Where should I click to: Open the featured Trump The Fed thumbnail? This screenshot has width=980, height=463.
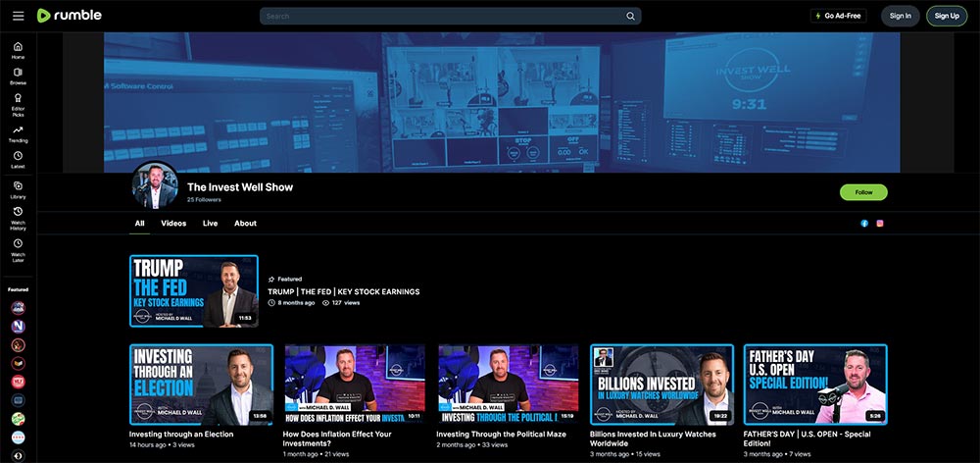[x=194, y=291]
